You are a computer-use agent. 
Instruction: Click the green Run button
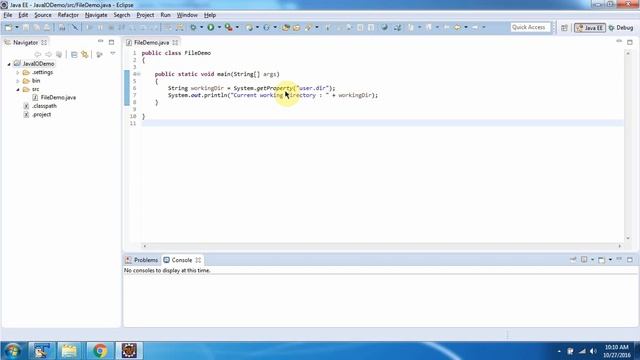point(211,27)
